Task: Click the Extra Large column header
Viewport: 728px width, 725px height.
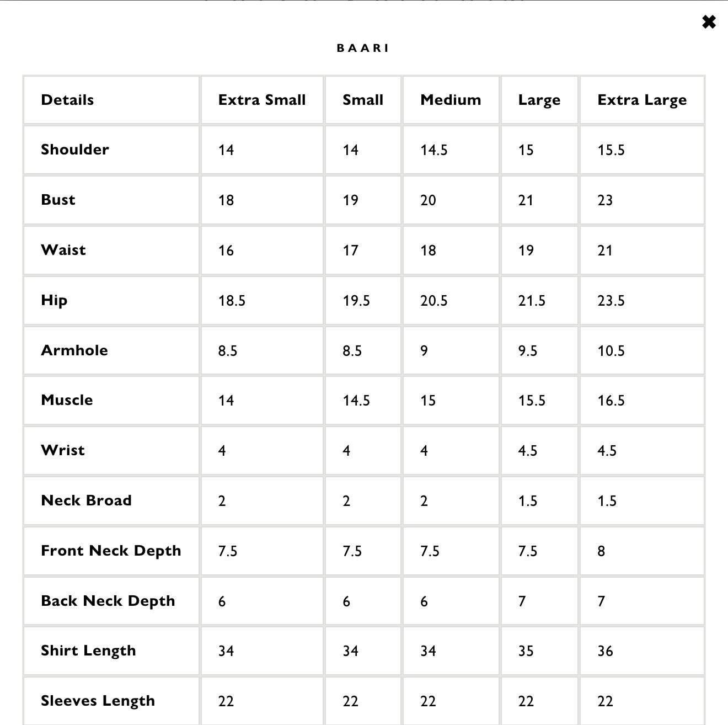Action: (642, 100)
